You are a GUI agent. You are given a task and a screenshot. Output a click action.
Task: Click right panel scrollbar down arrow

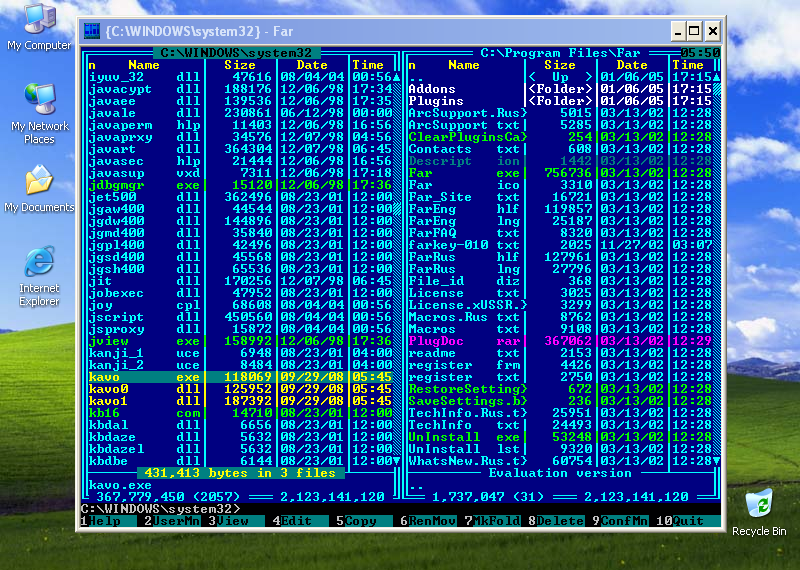(x=716, y=461)
